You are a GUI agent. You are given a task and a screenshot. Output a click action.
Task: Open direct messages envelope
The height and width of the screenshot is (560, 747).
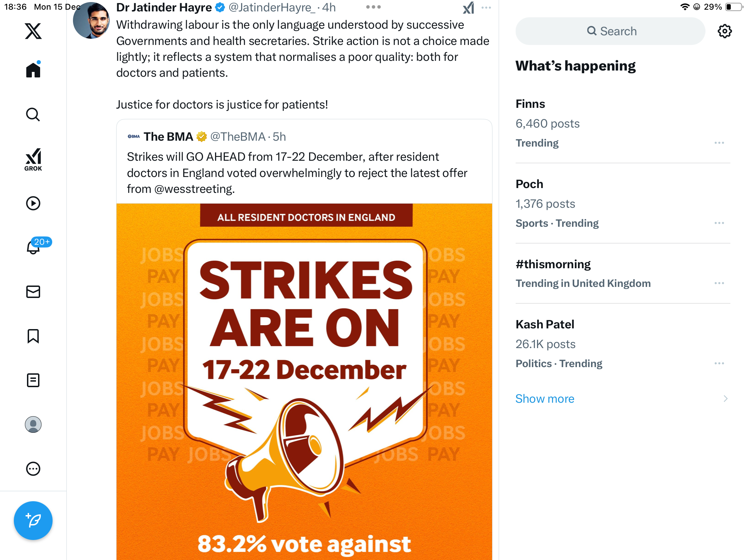coord(33,292)
